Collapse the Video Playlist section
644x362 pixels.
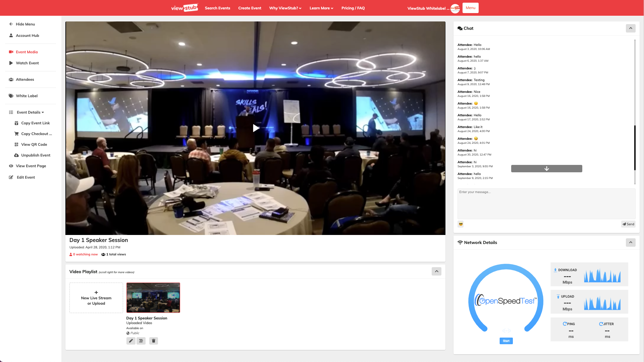click(436, 271)
